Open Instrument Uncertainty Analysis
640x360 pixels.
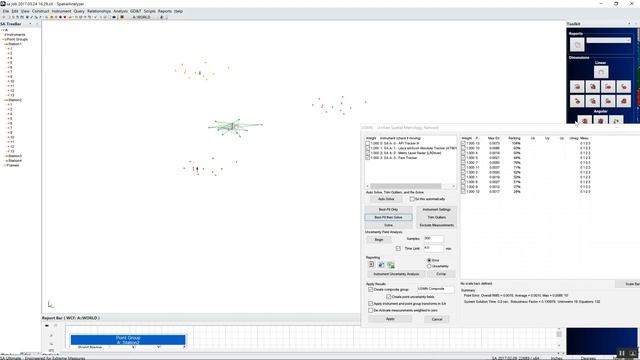[396, 274]
